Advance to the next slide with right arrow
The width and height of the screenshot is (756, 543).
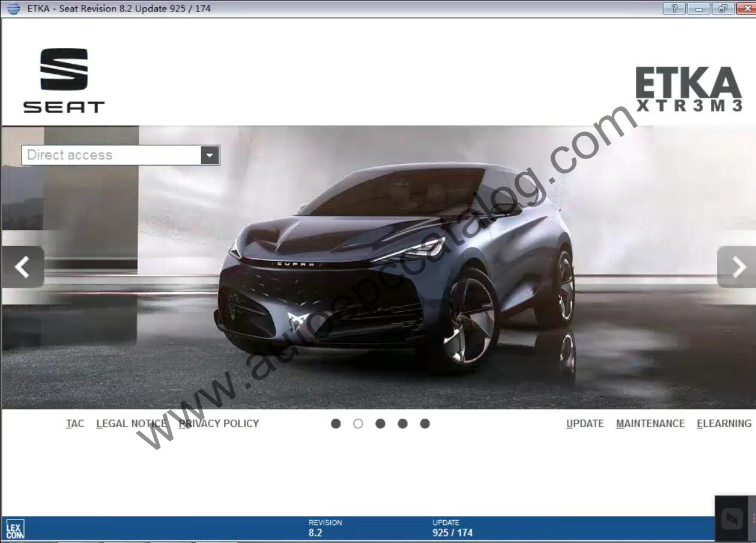(x=737, y=267)
